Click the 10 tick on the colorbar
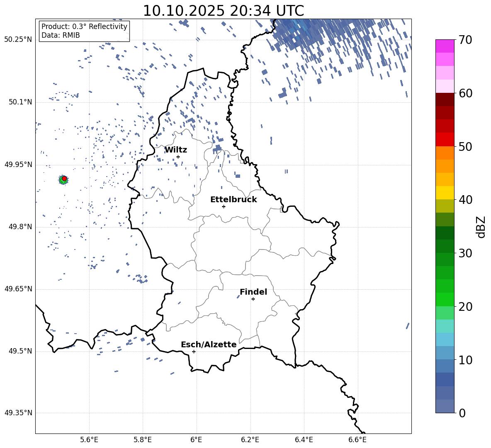 point(465,360)
